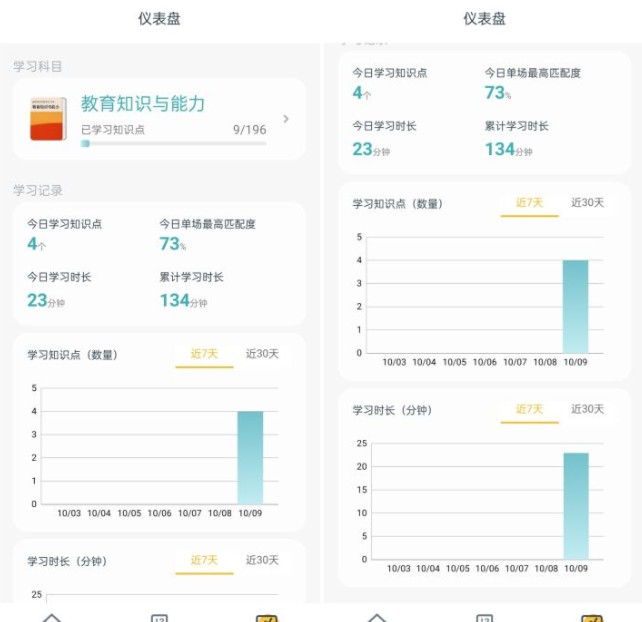This screenshot has height=622, width=642.
Task: Right screen: click 10/05 axis label in 学习知识点 chart
Action: [454, 362]
